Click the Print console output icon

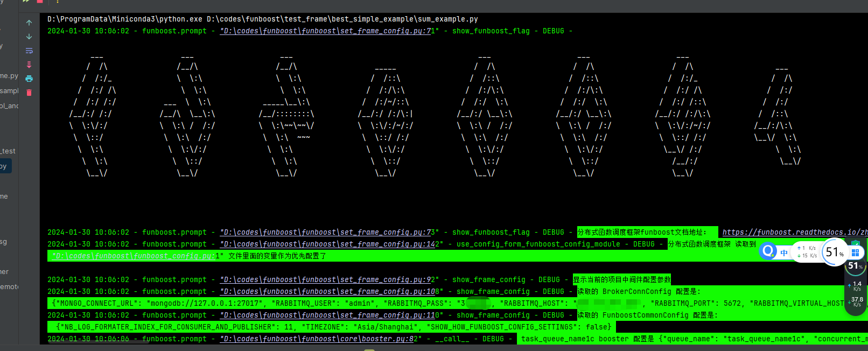(29, 79)
